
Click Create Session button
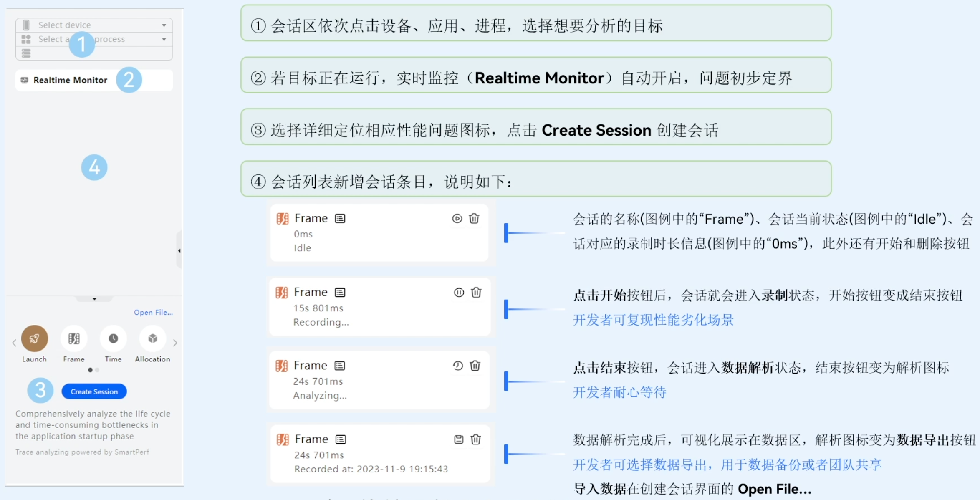click(x=94, y=391)
